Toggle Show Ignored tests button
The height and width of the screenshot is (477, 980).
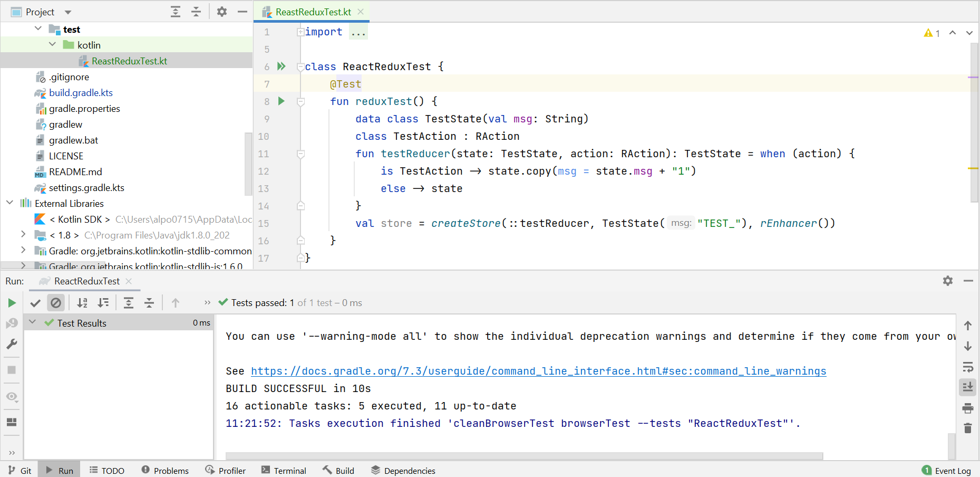(56, 303)
